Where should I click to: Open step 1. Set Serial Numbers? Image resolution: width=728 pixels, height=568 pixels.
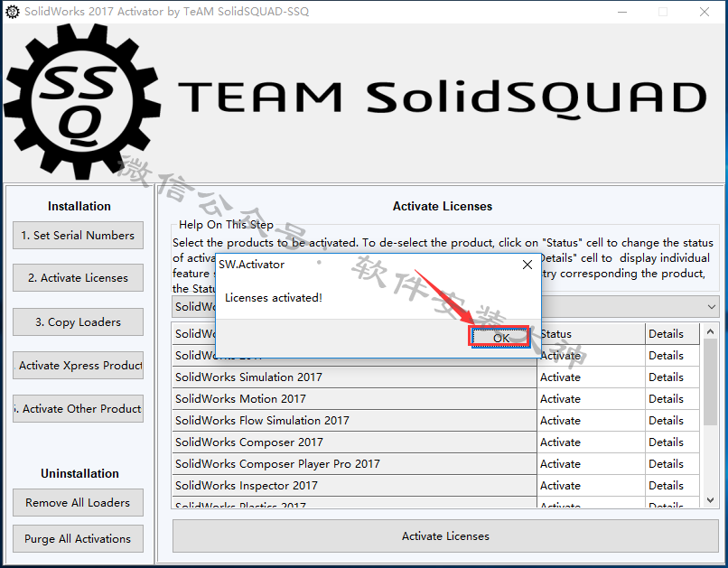pyautogui.click(x=78, y=236)
